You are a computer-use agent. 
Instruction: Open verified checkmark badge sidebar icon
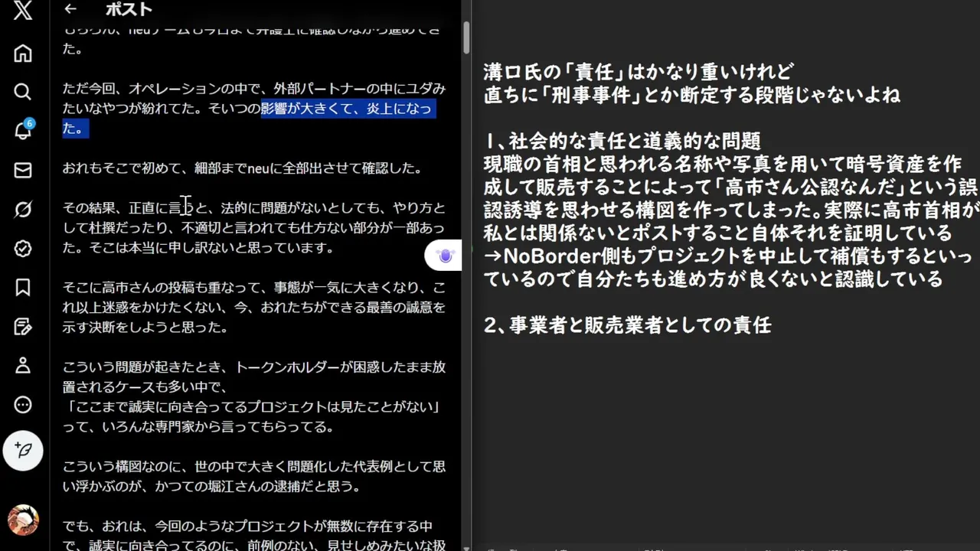pyautogui.click(x=23, y=248)
